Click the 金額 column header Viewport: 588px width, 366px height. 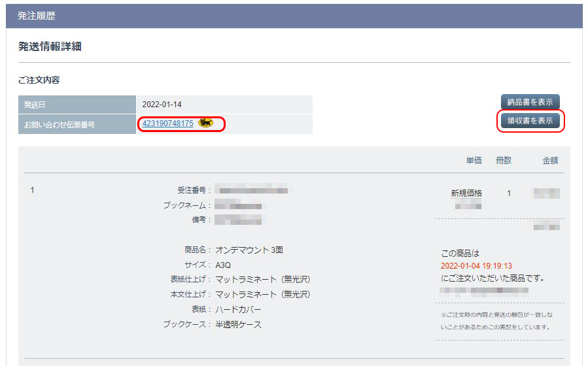549,160
